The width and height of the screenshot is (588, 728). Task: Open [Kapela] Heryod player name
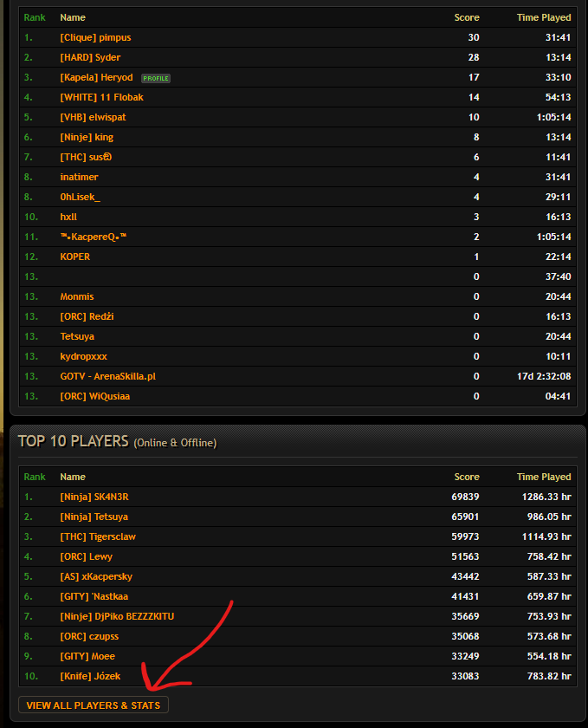[x=96, y=77]
